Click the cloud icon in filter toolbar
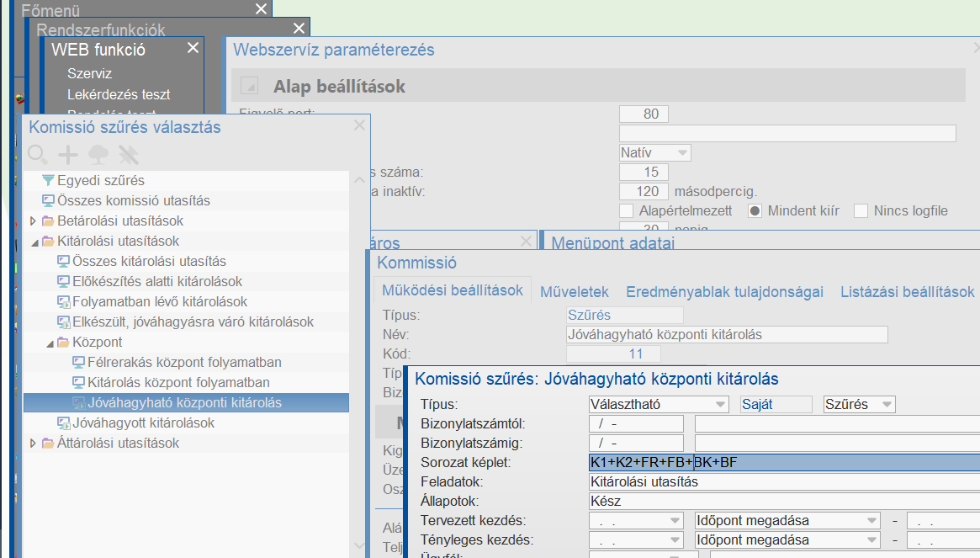980x558 pixels. coord(98,154)
